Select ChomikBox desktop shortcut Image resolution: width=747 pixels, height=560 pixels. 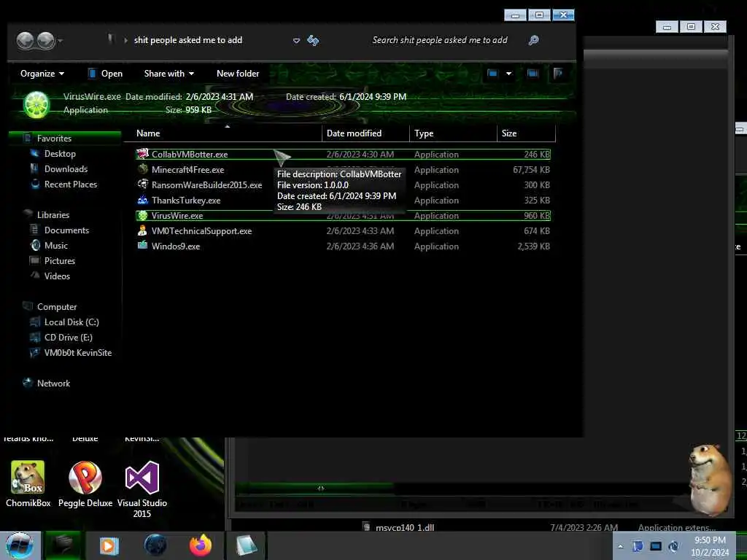click(x=28, y=484)
